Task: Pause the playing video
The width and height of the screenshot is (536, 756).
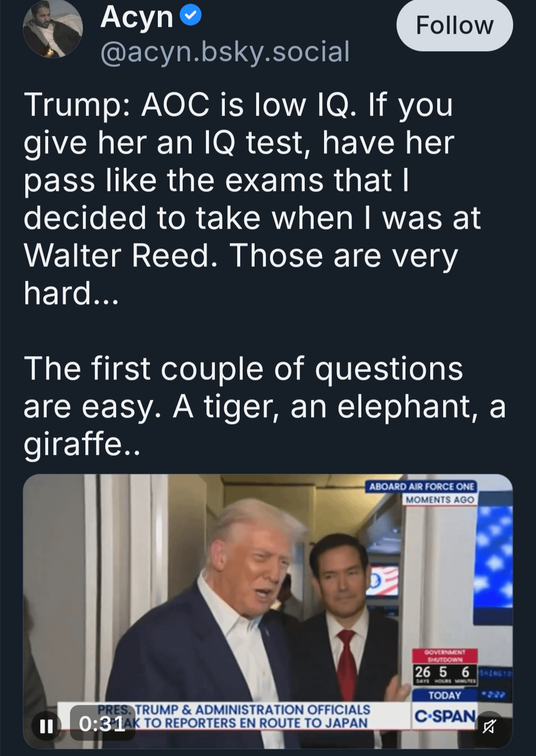Action: tap(46, 726)
